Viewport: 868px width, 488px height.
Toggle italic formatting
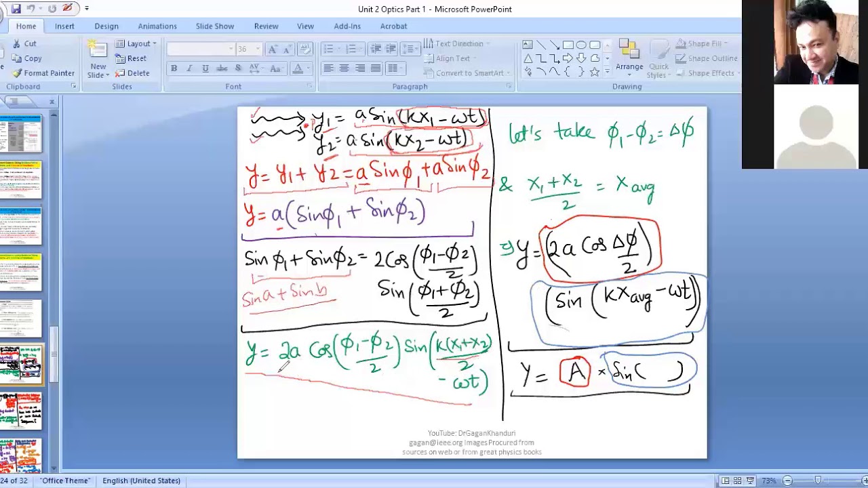pyautogui.click(x=189, y=68)
